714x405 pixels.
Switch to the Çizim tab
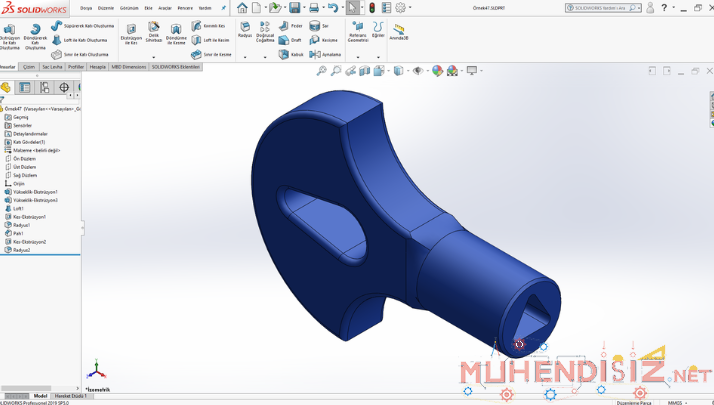click(29, 67)
